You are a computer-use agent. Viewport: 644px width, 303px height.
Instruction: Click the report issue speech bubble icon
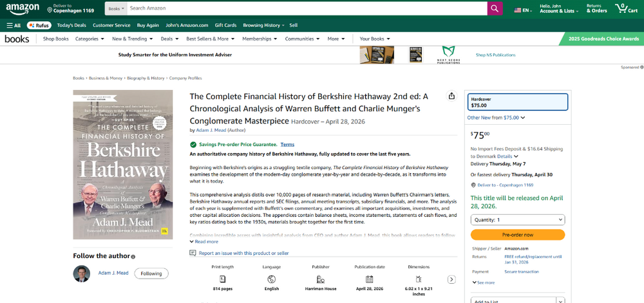(193, 253)
